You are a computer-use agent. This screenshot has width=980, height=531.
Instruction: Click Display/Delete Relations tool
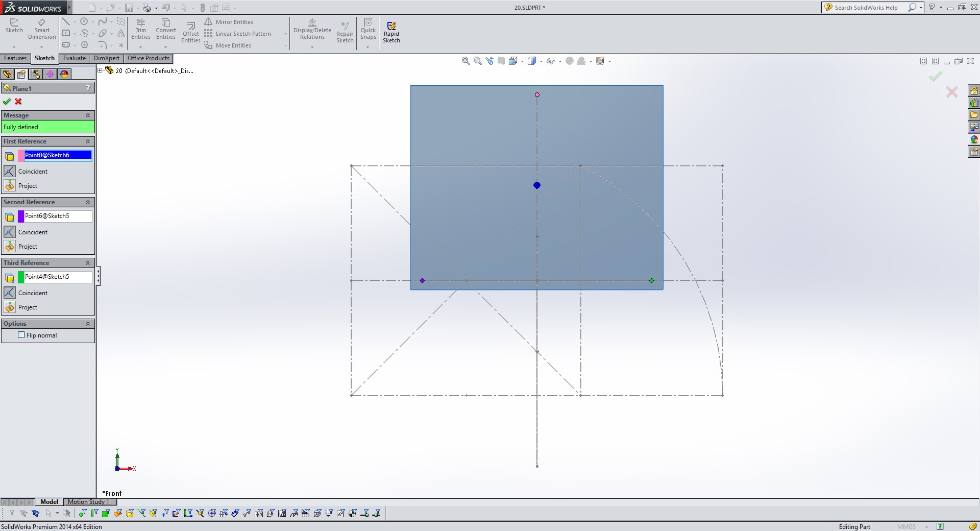click(x=312, y=29)
